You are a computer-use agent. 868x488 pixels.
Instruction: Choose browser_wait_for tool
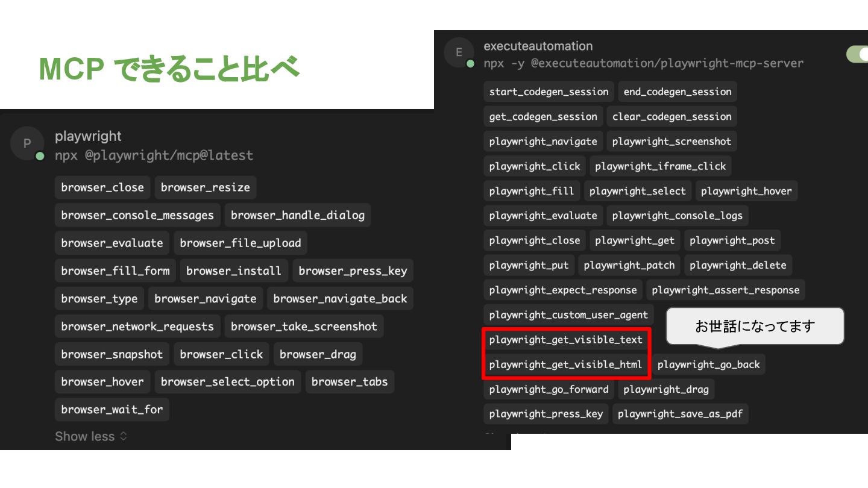coord(112,409)
